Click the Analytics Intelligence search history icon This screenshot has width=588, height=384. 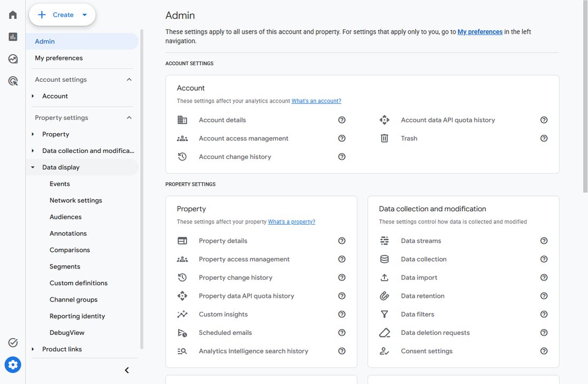[x=182, y=351]
